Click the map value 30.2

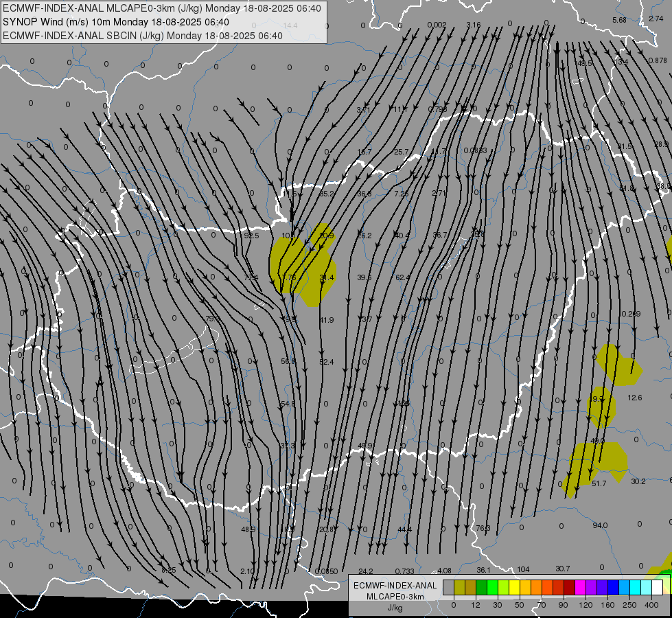click(x=638, y=481)
